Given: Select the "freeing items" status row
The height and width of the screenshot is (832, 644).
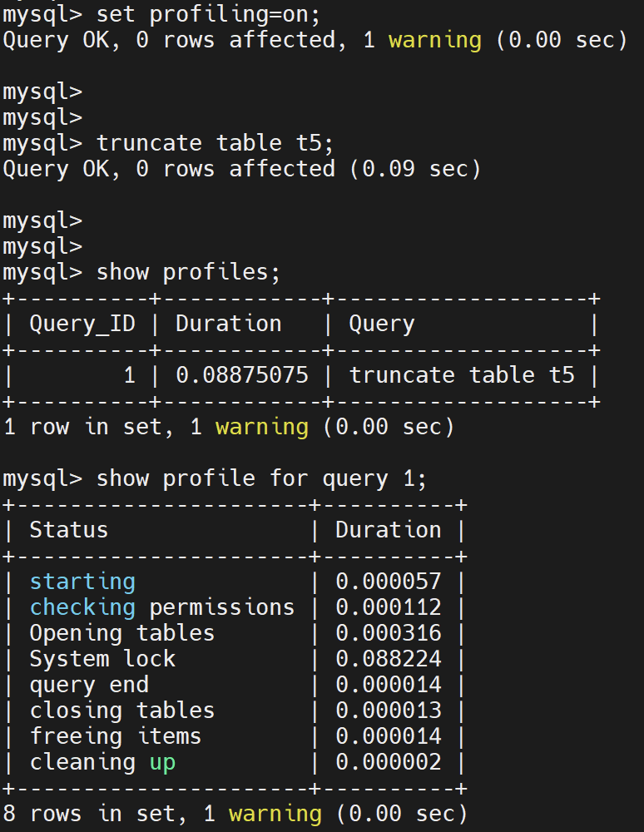Looking at the screenshot, I should [x=115, y=736].
